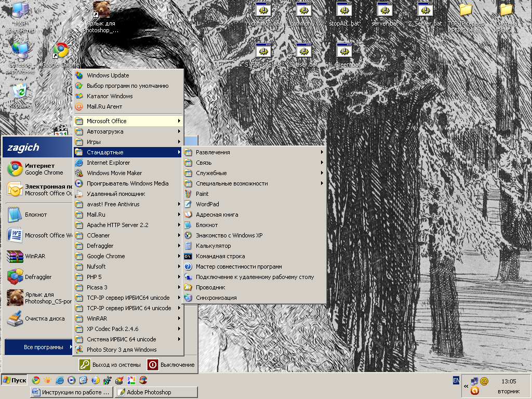The width and height of the screenshot is (532, 399).
Task: Launch Picasa from the quick launch bar
Action: click(x=131, y=380)
